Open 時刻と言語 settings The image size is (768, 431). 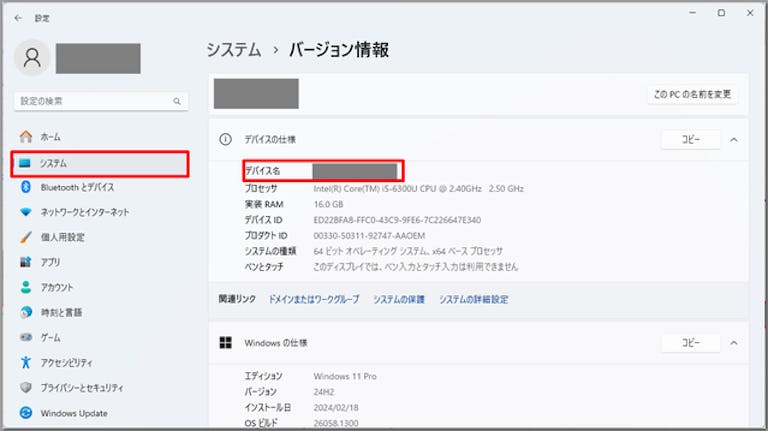coord(100,312)
